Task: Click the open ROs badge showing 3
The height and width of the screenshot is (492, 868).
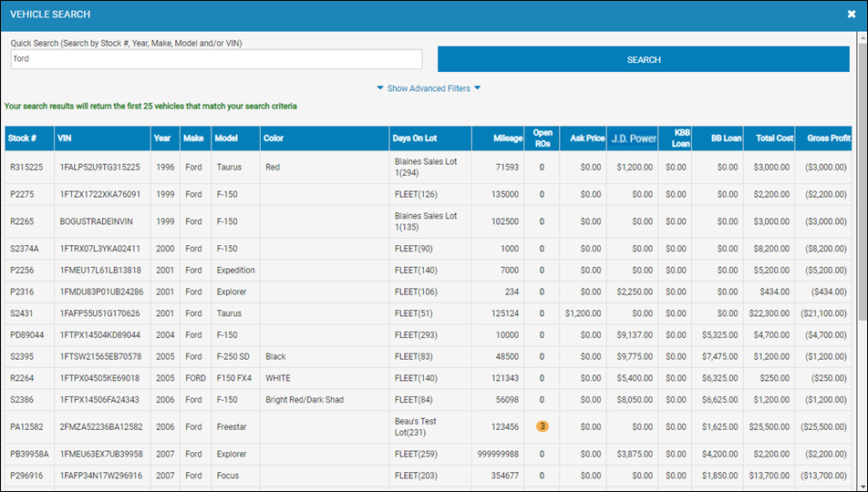Action: pyautogui.click(x=542, y=426)
